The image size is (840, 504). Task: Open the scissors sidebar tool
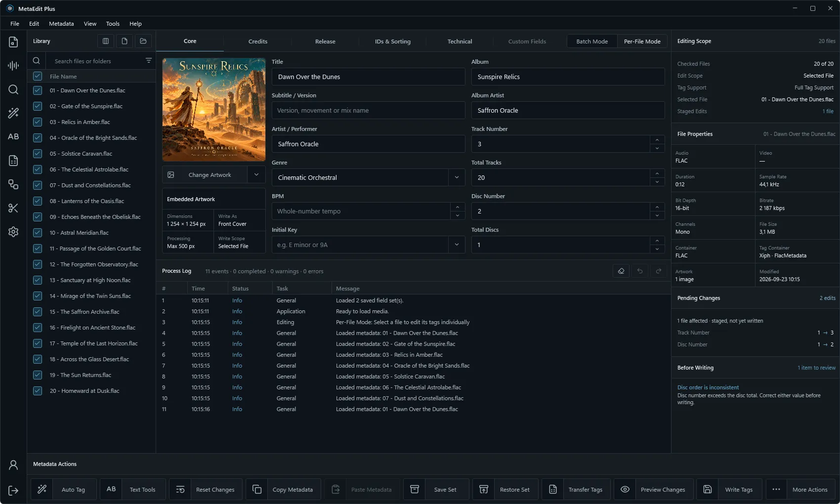click(x=13, y=208)
